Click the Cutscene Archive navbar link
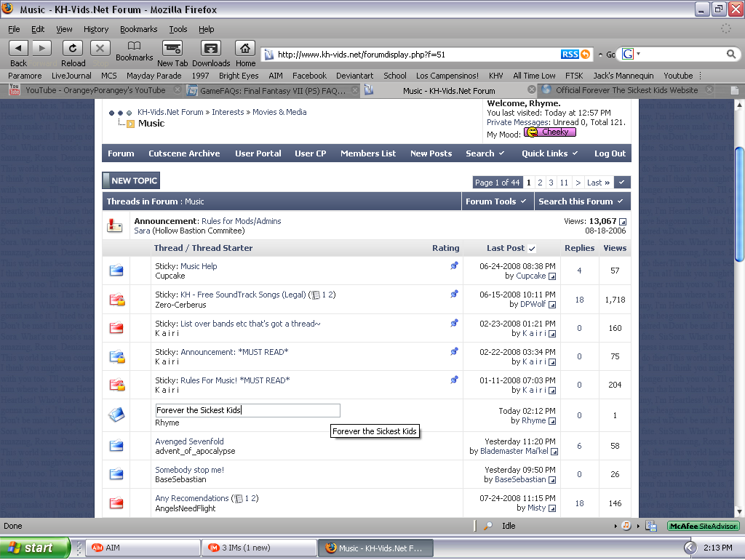Image resolution: width=745 pixels, height=560 pixels. [x=184, y=153]
